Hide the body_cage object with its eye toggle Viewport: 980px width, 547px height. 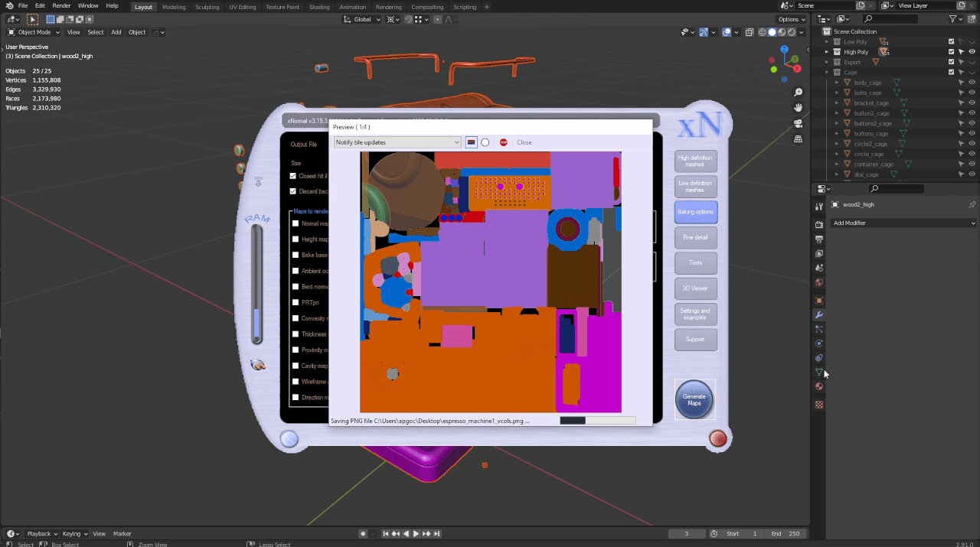(x=972, y=83)
